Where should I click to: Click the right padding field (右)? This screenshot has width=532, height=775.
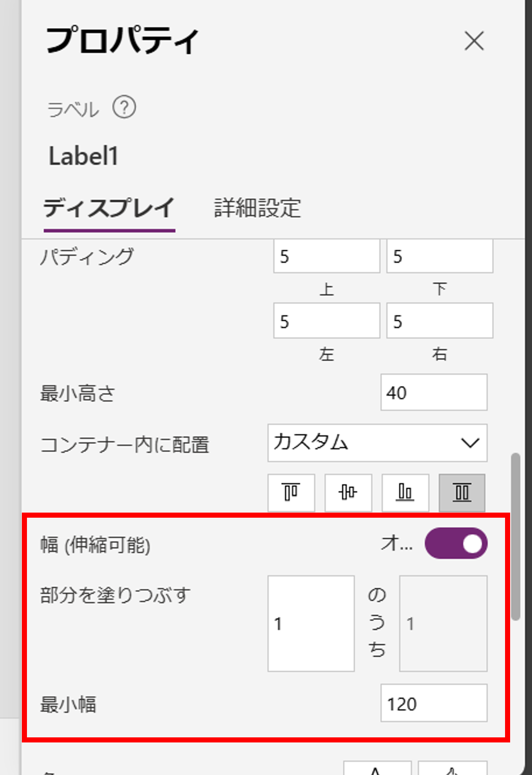click(x=440, y=321)
